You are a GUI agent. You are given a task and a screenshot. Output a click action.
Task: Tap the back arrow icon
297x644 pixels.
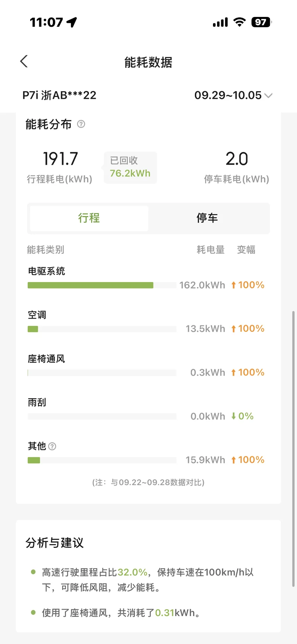(24, 61)
